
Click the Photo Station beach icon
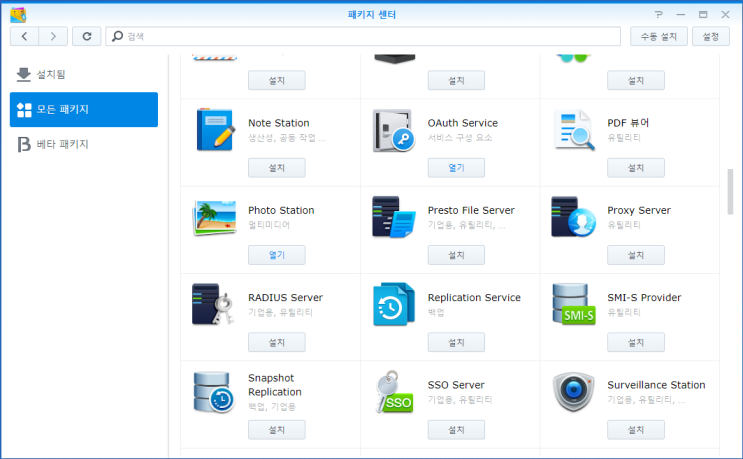click(215, 217)
